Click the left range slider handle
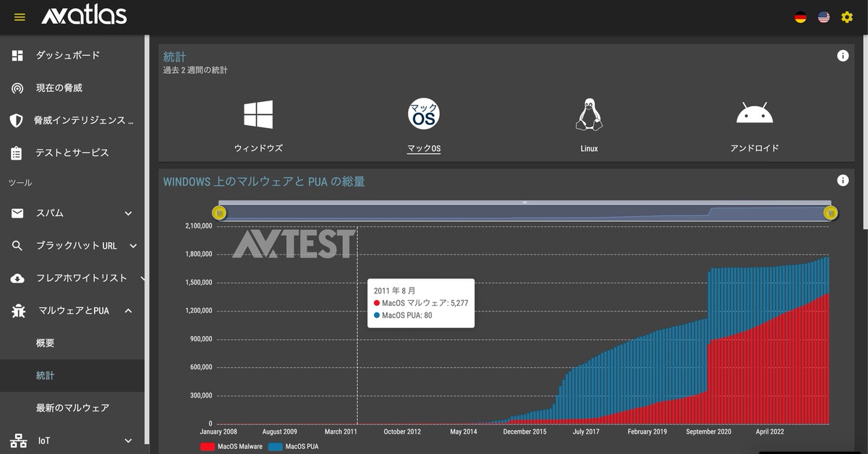 [x=219, y=213]
